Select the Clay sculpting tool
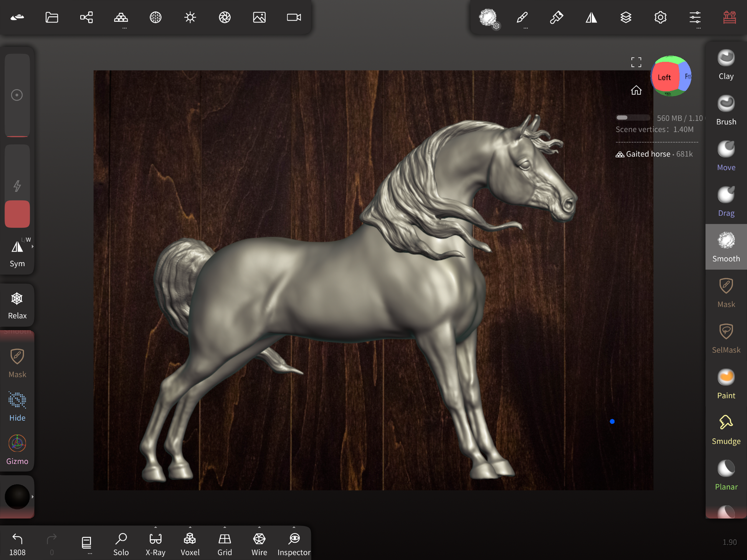 pyautogui.click(x=726, y=64)
